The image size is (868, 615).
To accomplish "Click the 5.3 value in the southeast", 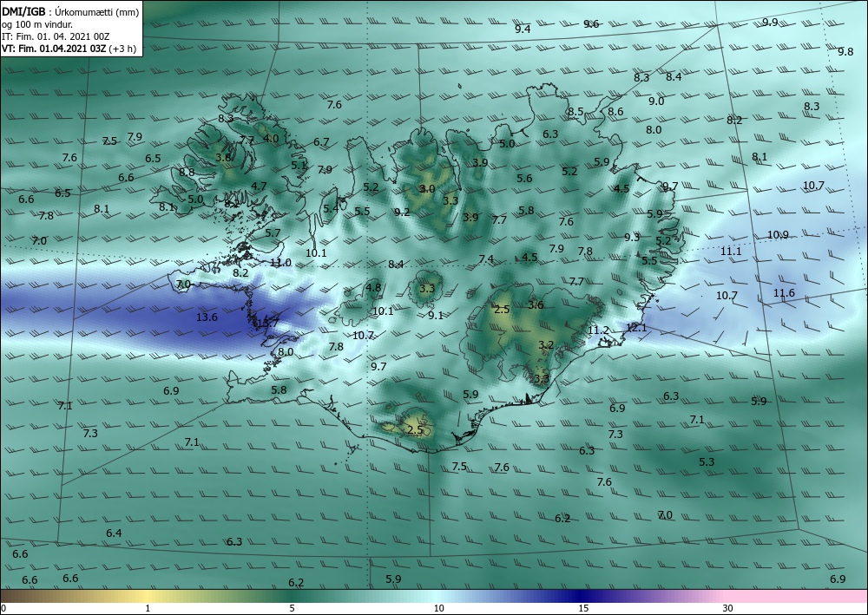I will [x=707, y=461].
